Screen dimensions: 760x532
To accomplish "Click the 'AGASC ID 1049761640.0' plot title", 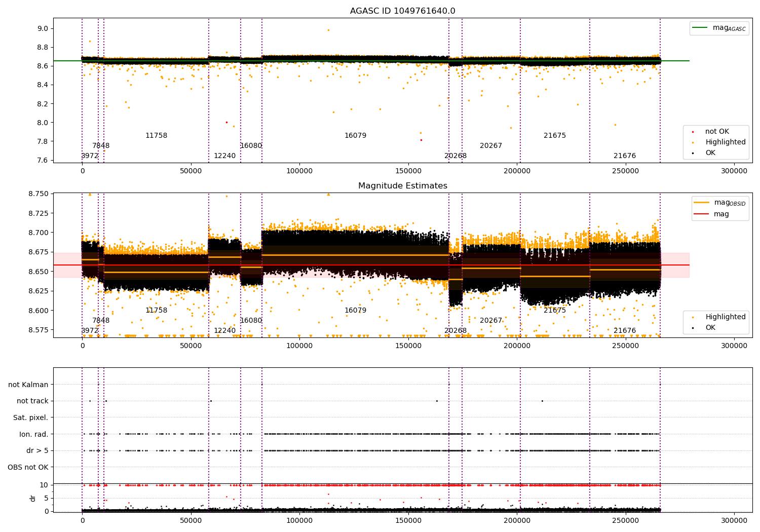I will [403, 11].
